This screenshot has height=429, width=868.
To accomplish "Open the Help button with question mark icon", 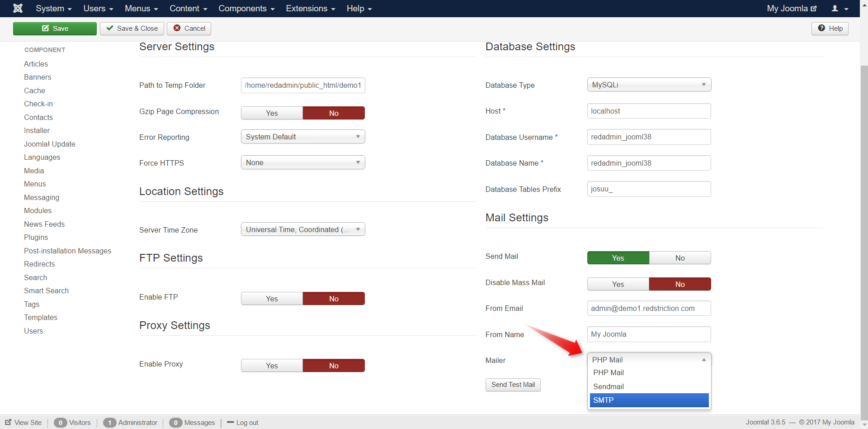I will [x=830, y=29].
